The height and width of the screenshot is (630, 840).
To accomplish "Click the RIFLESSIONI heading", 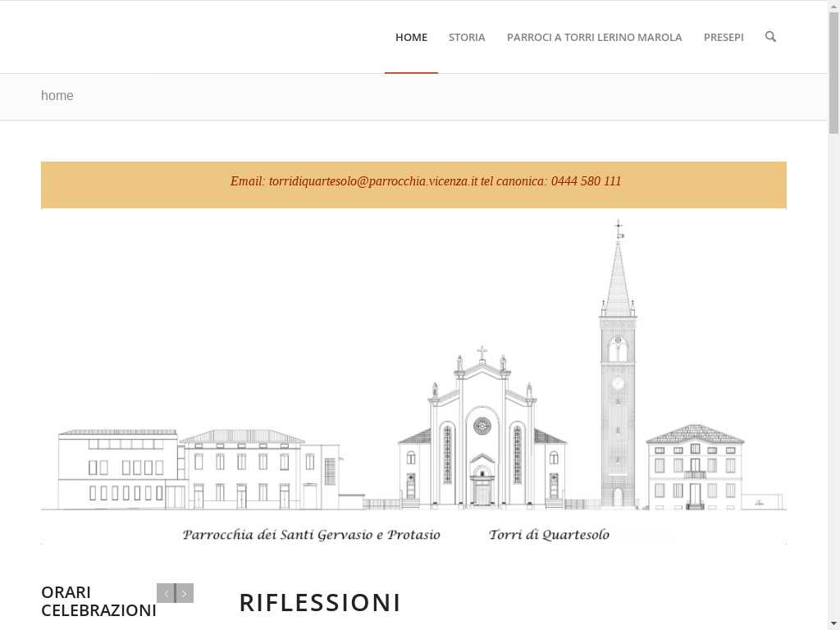I will tap(320, 603).
